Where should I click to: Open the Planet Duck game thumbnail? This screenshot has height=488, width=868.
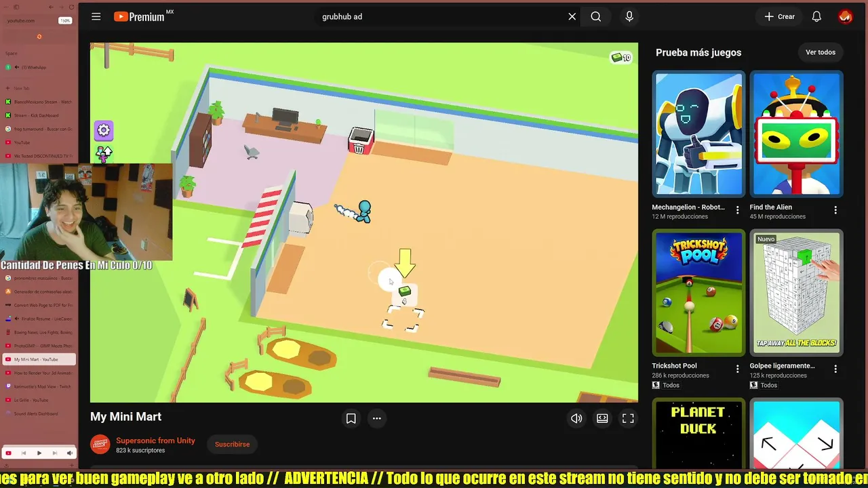click(698, 434)
